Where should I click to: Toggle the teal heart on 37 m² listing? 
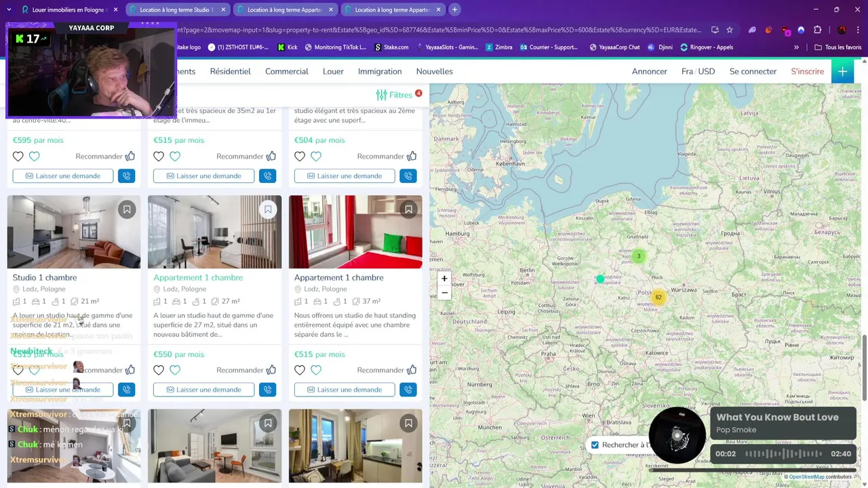coord(316,370)
